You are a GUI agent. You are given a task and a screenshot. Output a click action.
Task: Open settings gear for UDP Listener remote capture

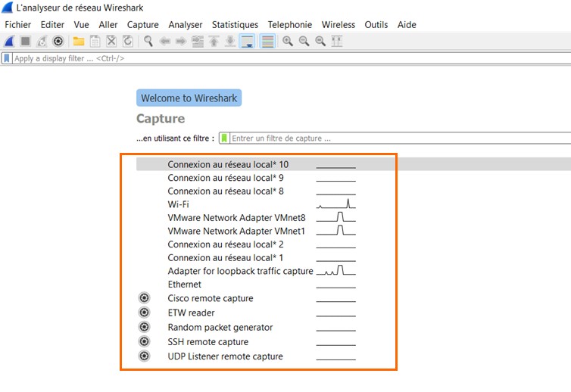click(144, 356)
